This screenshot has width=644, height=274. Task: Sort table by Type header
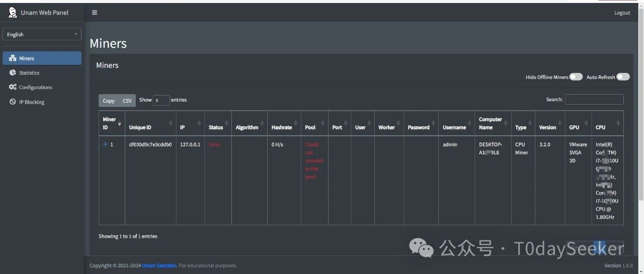tap(523, 124)
